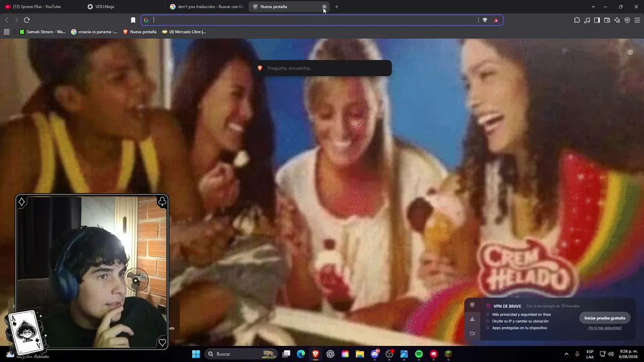Open the croacia vs panama bookmark

point(94,32)
